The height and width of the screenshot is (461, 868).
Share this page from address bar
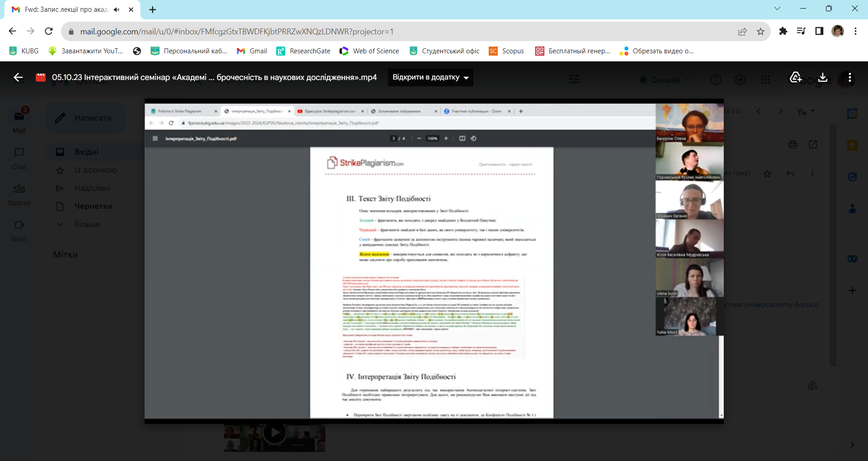(742, 31)
